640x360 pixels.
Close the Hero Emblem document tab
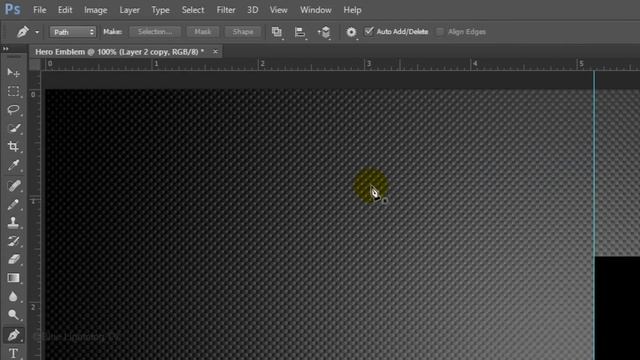click(x=215, y=52)
